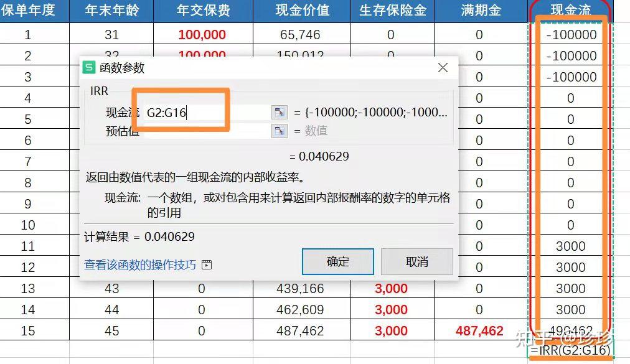
Task: Click the formula cell =IRR(G2:G16)
Action: tap(571, 350)
